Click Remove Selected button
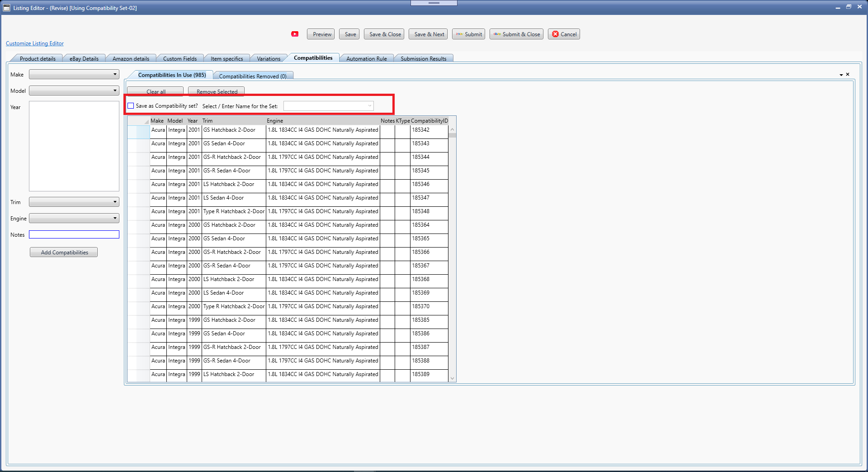This screenshot has height=472, width=868. coord(217,91)
